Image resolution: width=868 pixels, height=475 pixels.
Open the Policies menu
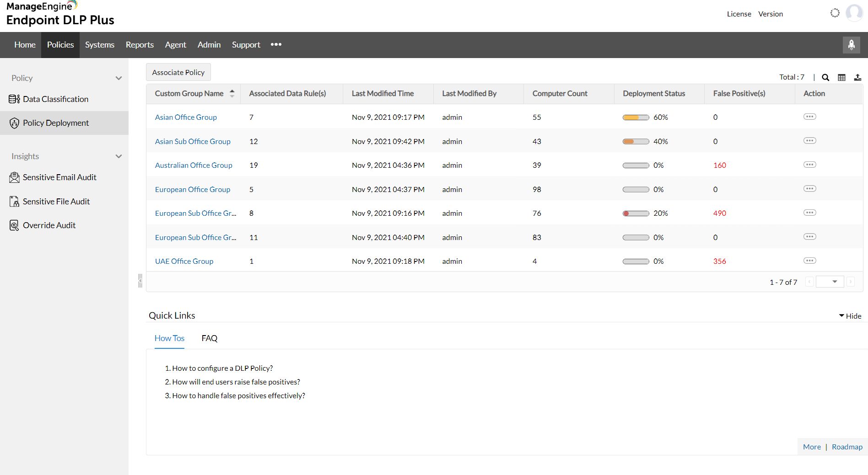(60, 45)
